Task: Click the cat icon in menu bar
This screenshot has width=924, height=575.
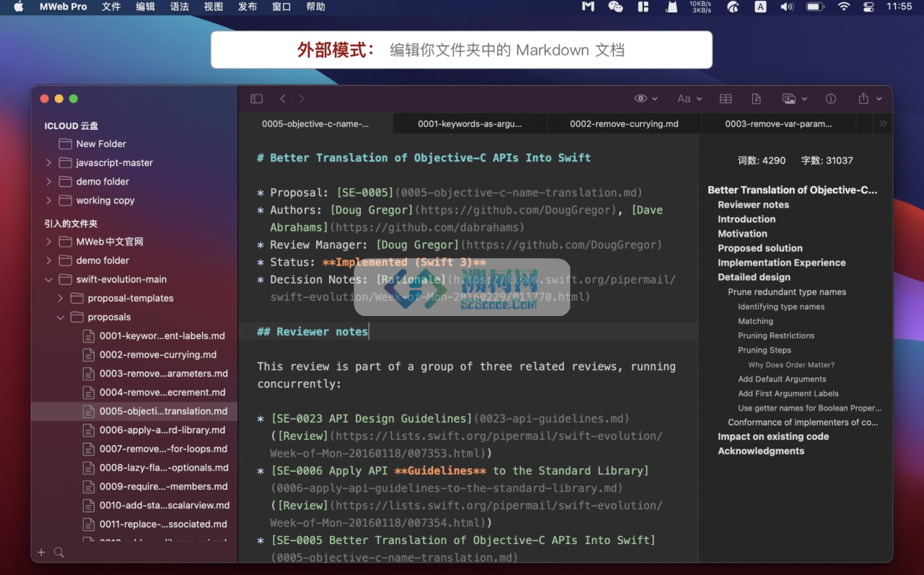Action: pos(672,6)
